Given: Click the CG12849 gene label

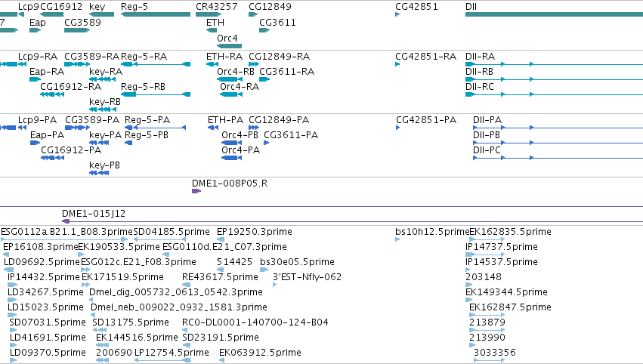Looking at the screenshot, I should pos(270,7).
